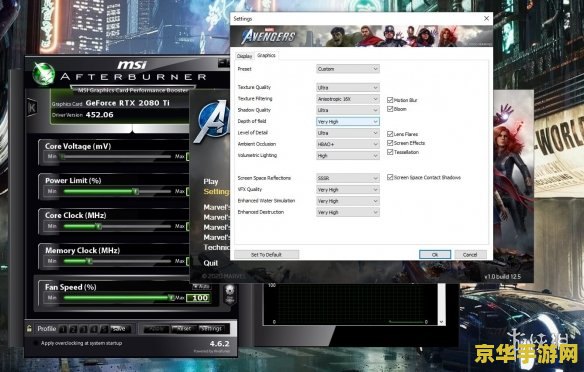This screenshot has width=584, height=372.
Task: Open the Texture Quality dropdown
Action: (348, 88)
